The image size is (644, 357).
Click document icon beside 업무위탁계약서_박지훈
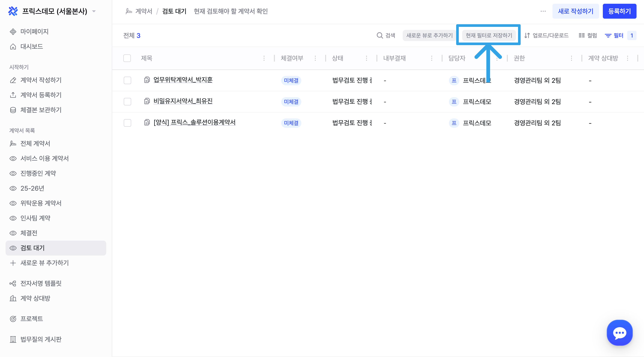(147, 80)
